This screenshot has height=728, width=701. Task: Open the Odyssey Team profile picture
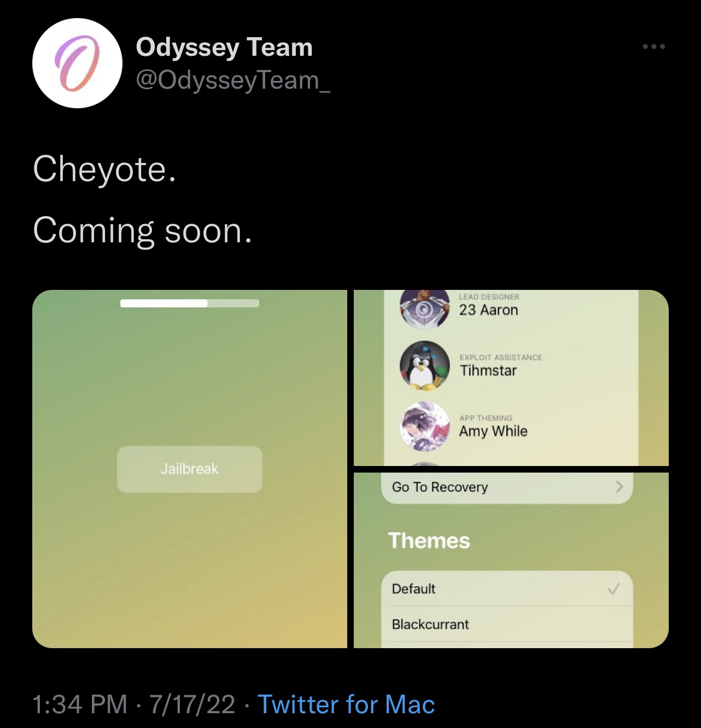tap(77, 63)
